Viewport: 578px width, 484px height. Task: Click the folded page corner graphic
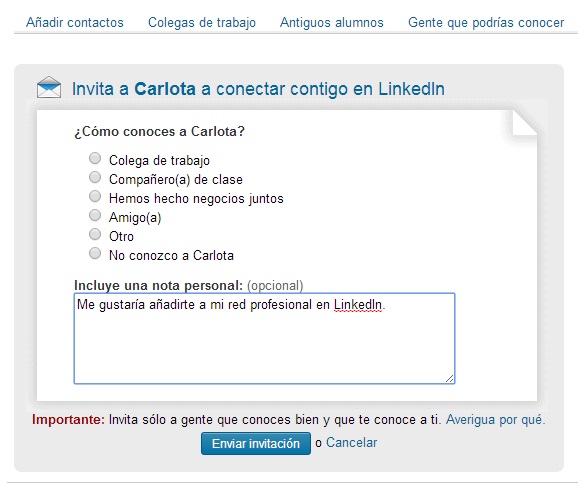[525, 124]
